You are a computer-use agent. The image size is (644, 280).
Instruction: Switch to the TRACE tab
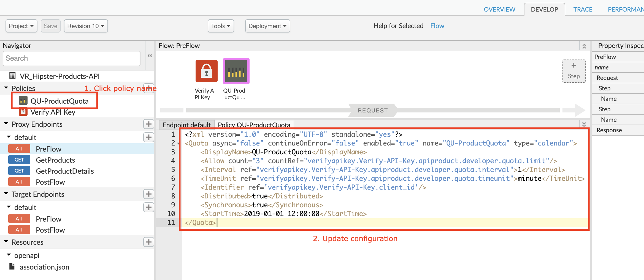583,9
